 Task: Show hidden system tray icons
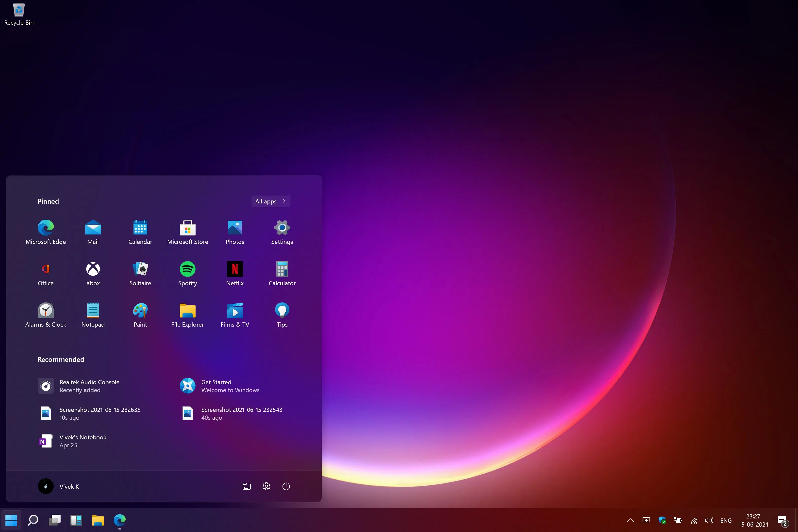630,520
